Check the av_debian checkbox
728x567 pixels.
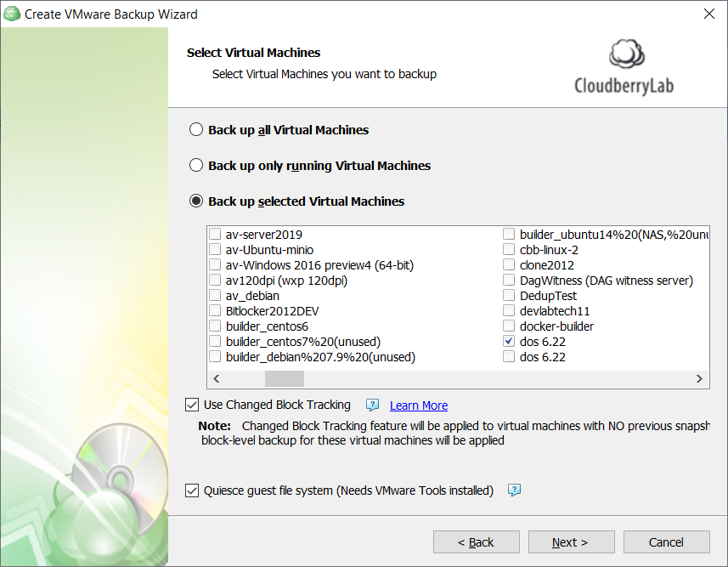click(215, 295)
